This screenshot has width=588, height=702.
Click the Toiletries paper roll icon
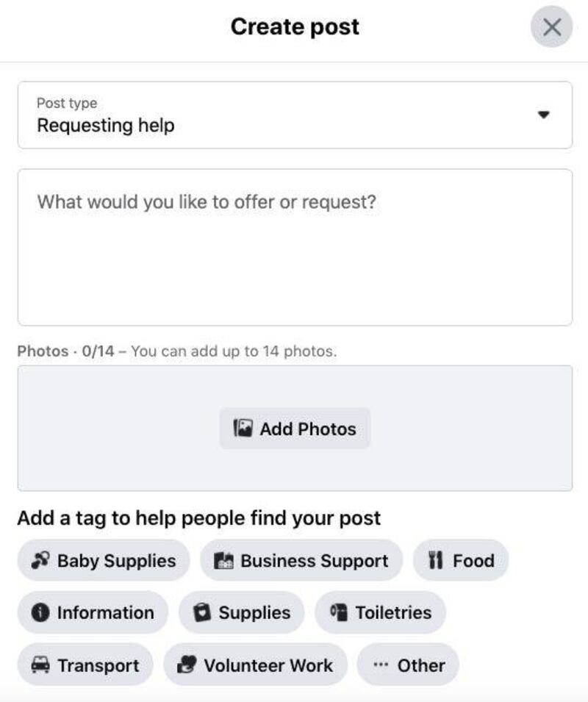point(338,613)
